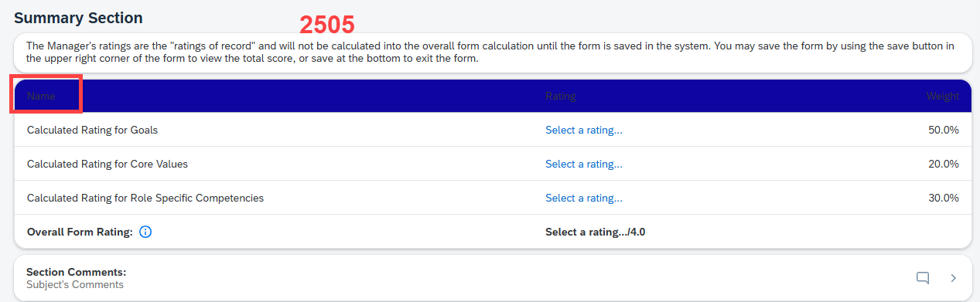Select a rating for Role Specific Competencies
This screenshot has width=980, height=302.
pyautogui.click(x=584, y=198)
